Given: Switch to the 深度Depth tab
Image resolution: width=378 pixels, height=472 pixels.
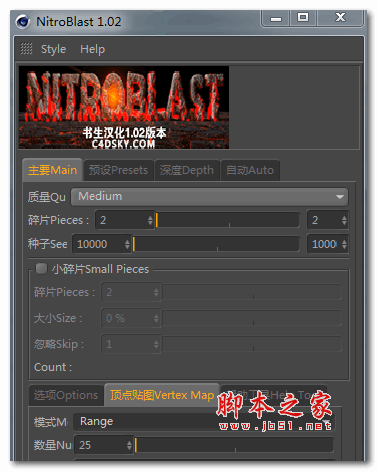Looking at the screenshot, I should point(187,170).
